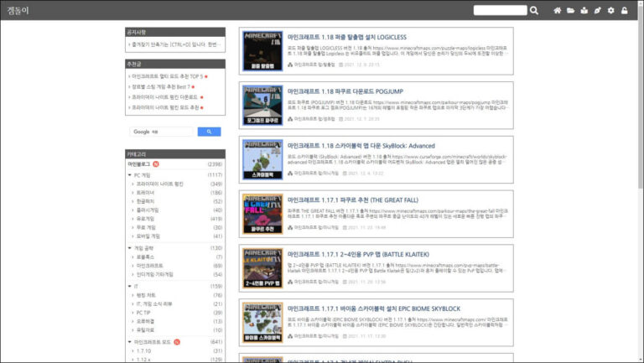
Task: Open 장르별 스팀 게임 추천 Best 7
Action: coord(161,86)
